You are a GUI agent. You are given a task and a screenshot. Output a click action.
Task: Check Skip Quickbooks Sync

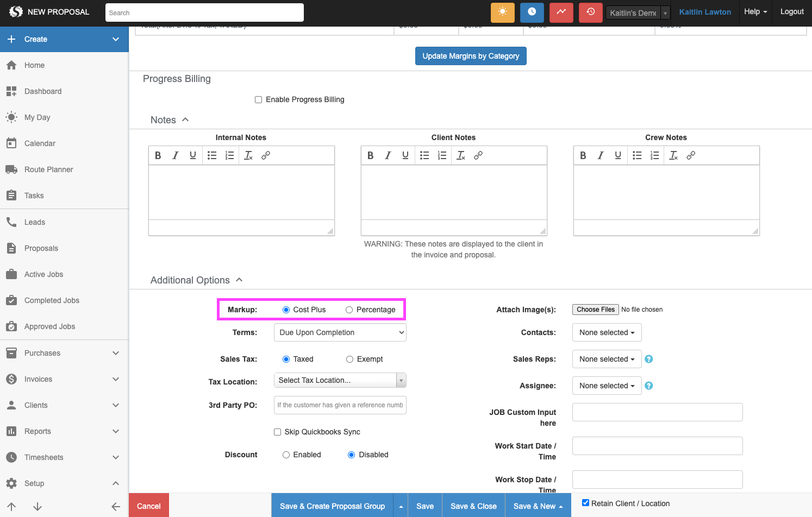[278, 432]
